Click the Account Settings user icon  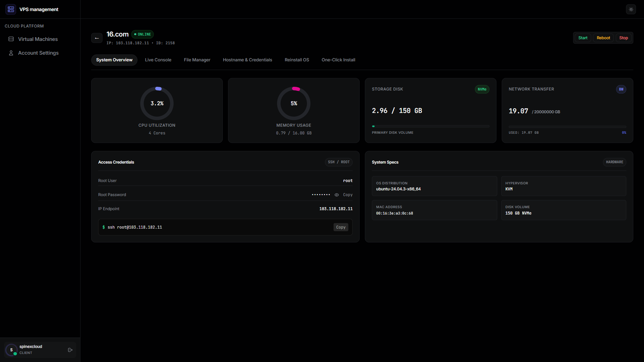pos(11,53)
